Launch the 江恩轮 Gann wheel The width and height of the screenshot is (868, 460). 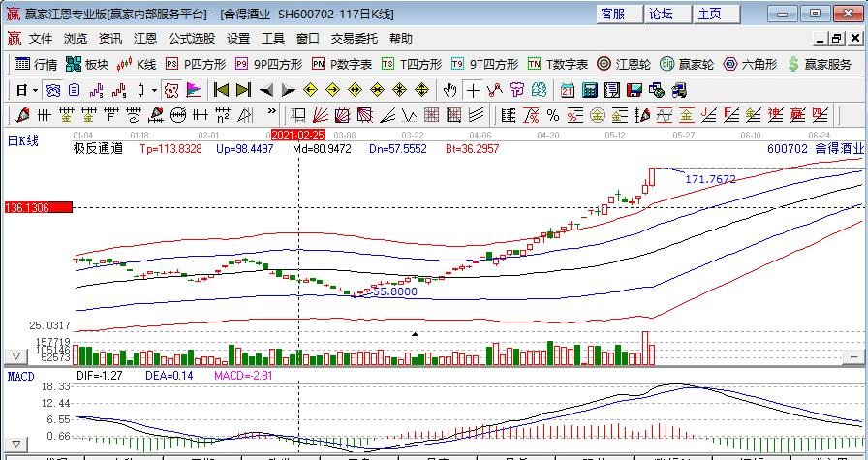pos(624,64)
